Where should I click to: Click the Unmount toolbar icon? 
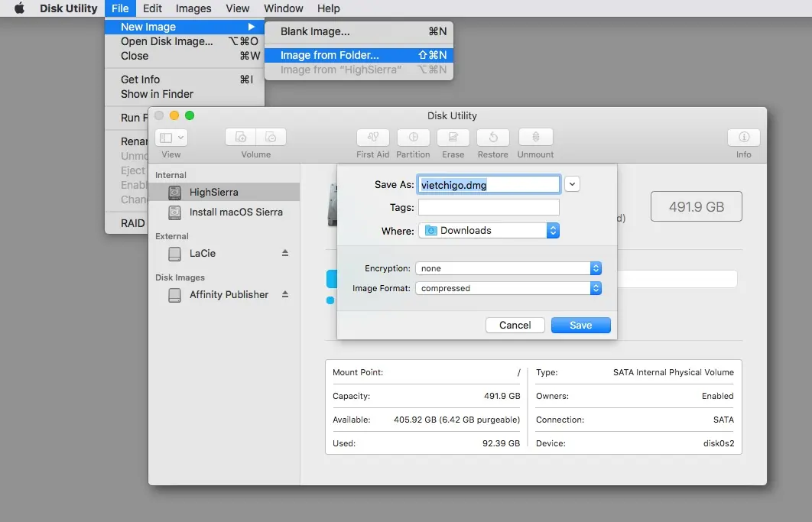535,138
